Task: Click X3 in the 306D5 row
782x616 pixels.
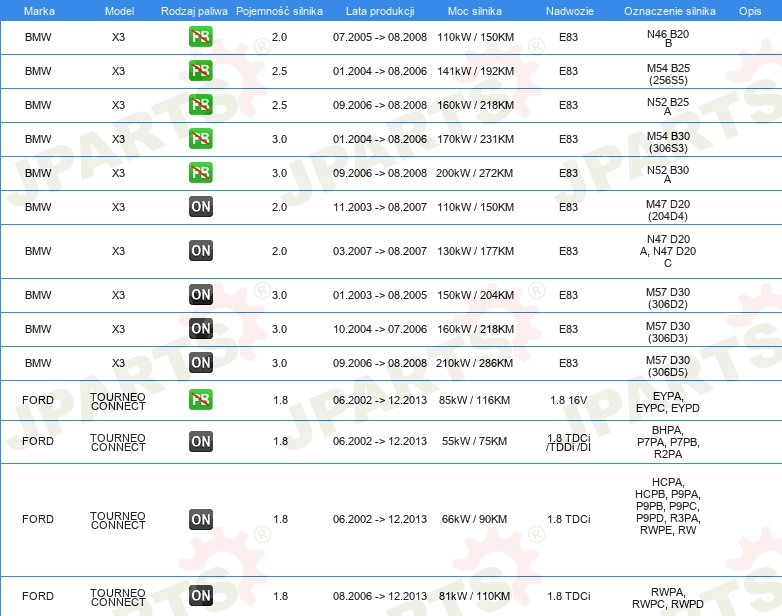Action: tap(118, 363)
